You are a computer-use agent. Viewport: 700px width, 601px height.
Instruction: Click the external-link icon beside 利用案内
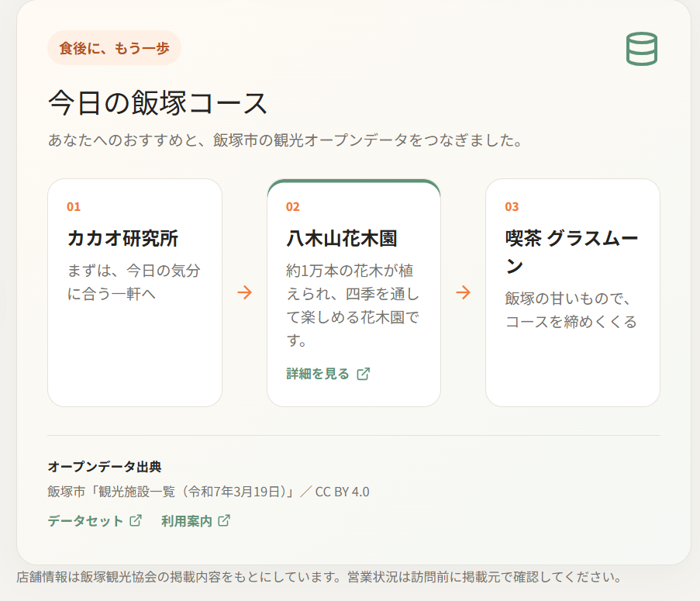coord(224,520)
